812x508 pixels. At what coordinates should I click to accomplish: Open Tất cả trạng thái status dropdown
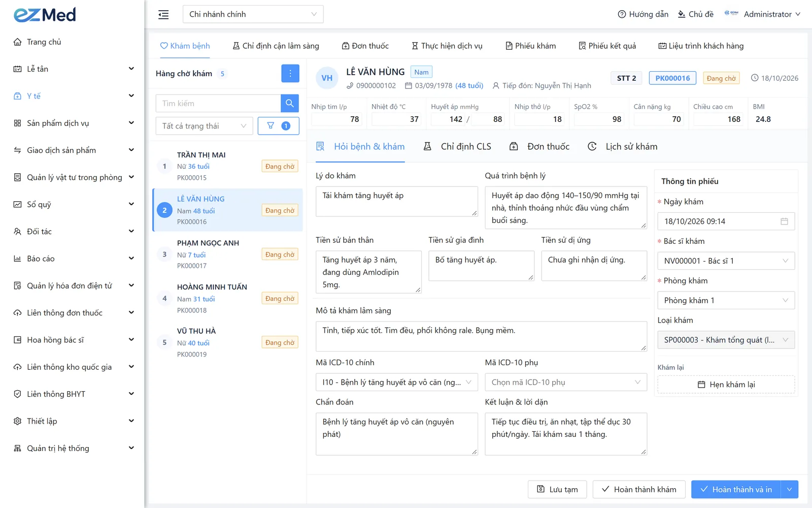(204, 126)
